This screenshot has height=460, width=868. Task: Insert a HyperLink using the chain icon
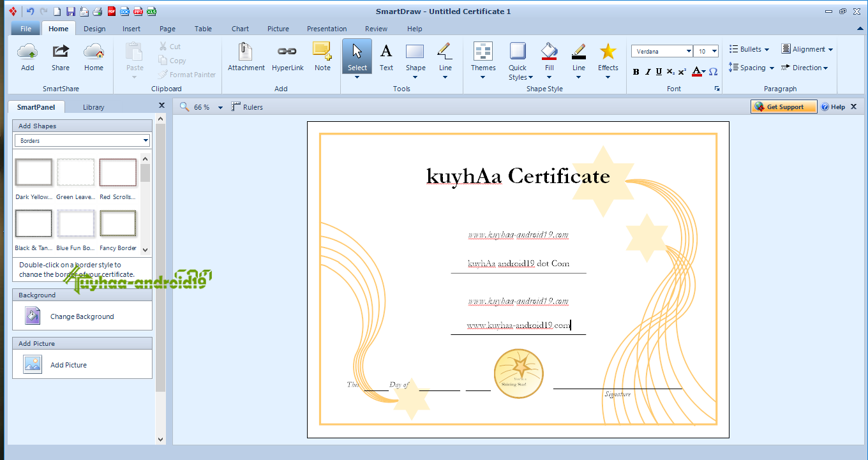point(287,57)
